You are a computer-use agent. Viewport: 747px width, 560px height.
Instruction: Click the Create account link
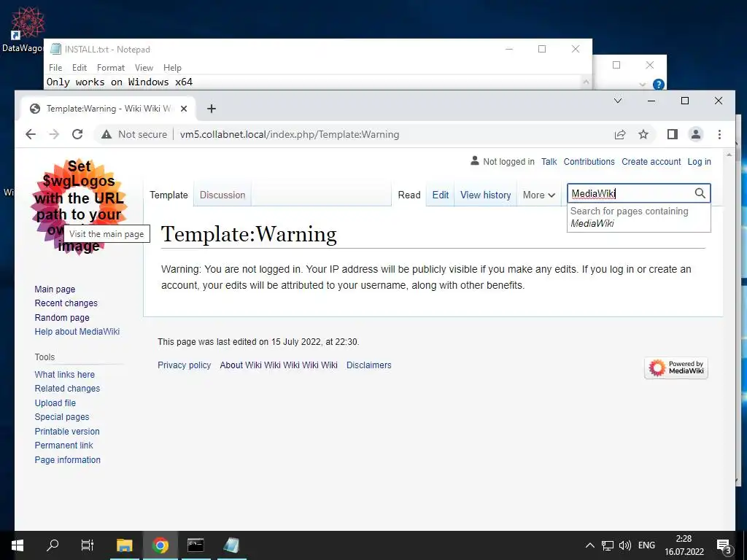point(651,161)
